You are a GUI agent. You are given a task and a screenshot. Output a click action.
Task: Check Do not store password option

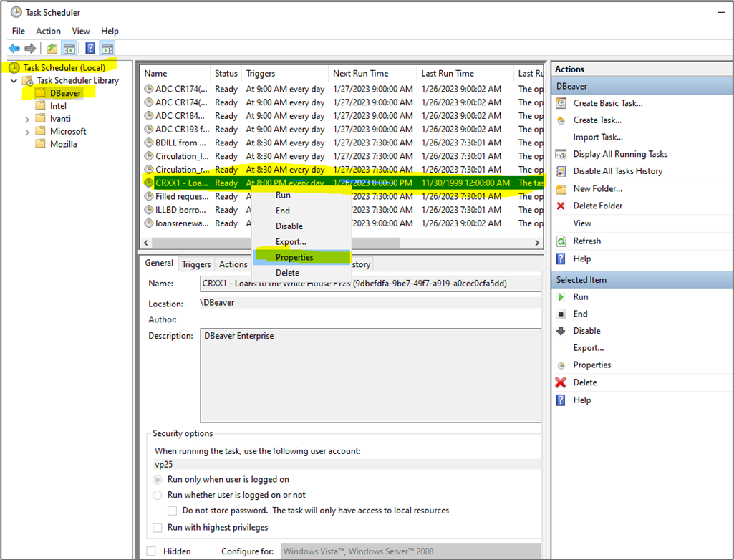pyautogui.click(x=173, y=511)
